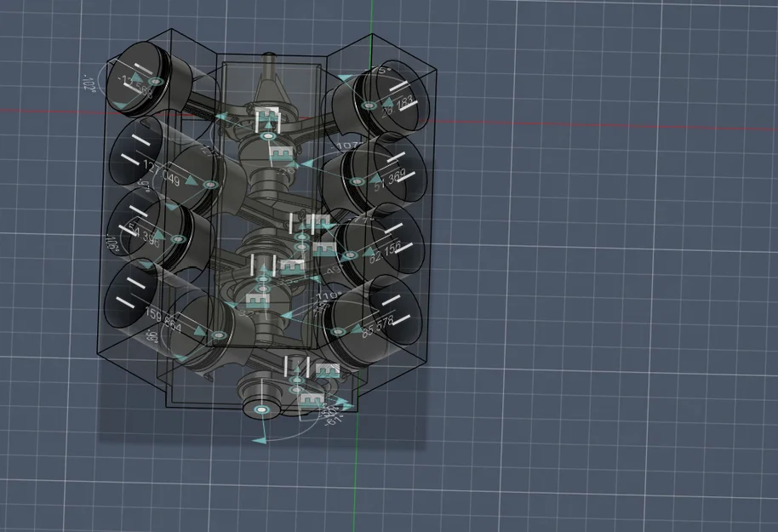The width and height of the screenshot is (778, 532).
Task: Select the 85.578 slider joint value
Action: coord(378,327)
